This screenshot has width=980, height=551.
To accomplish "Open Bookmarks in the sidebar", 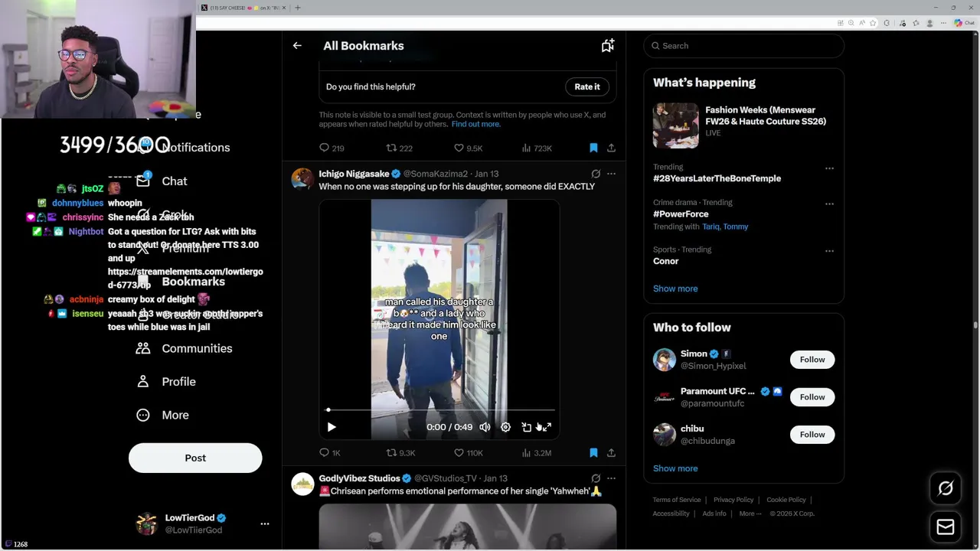I will (182, 282).
